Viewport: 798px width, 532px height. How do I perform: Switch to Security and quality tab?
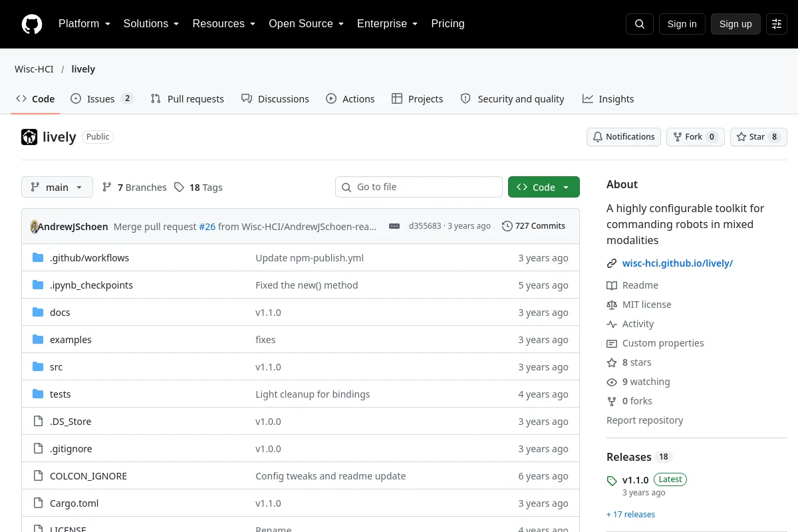click(x=513, y=99)
